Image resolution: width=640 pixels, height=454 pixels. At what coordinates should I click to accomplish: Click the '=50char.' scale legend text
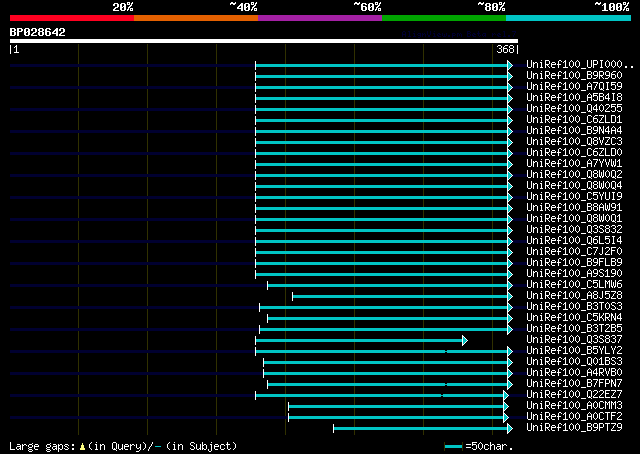pos(489,446)
